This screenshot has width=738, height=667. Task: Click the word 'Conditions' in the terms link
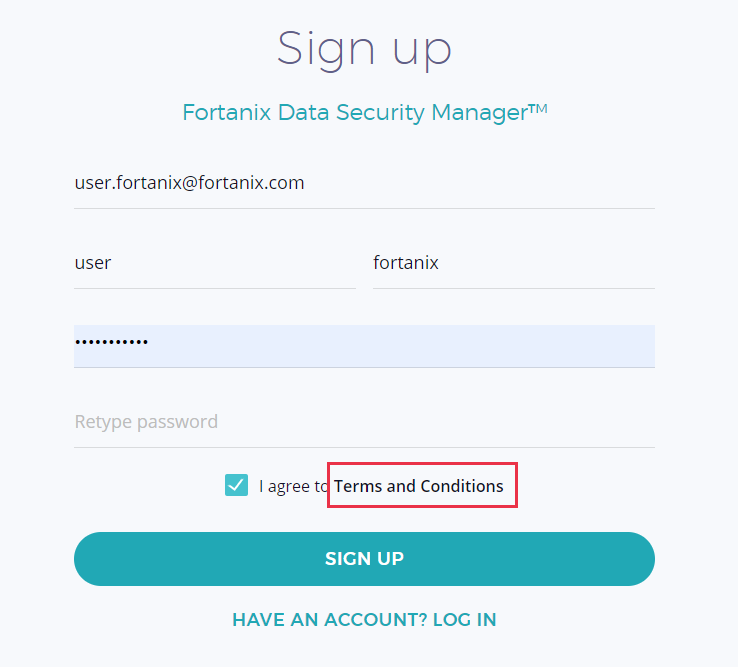461,486
